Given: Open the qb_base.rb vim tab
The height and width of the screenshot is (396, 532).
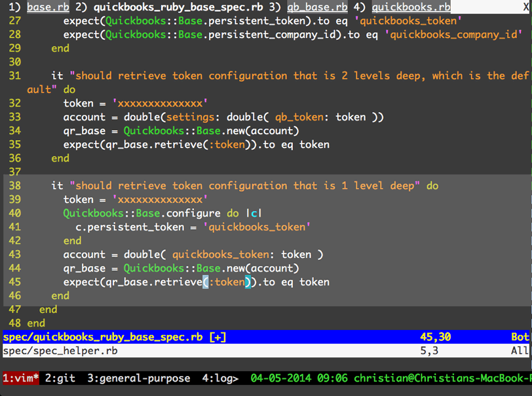Looking at the screenshot, I should (x=317, y=7).
